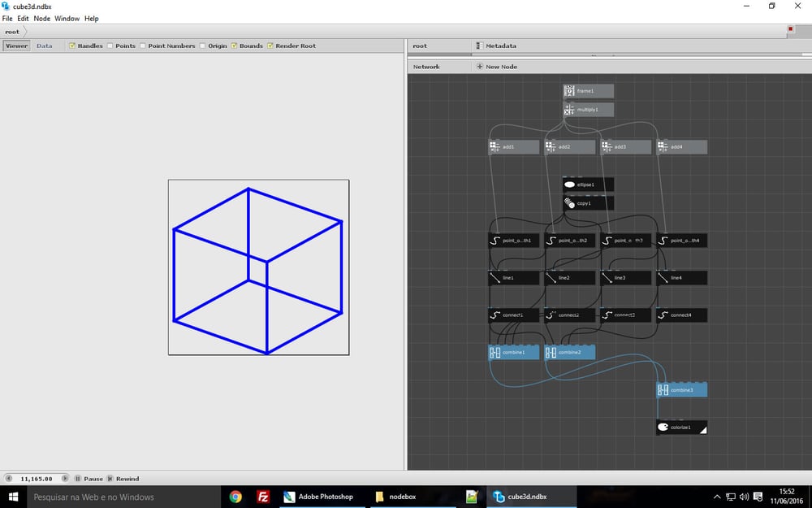This screenshot has width=812, height=508.
Task: Click the frame number field
Action: point(37,479)
